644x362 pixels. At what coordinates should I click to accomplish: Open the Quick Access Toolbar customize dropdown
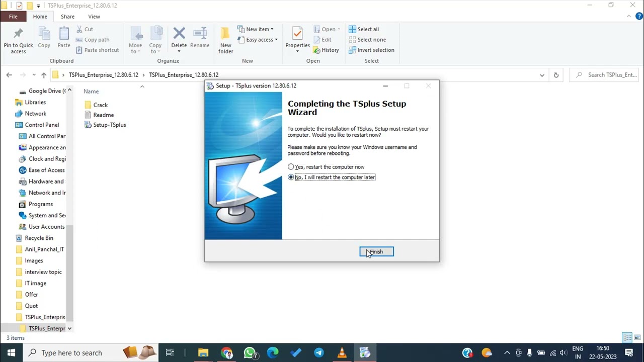(38, 6)
